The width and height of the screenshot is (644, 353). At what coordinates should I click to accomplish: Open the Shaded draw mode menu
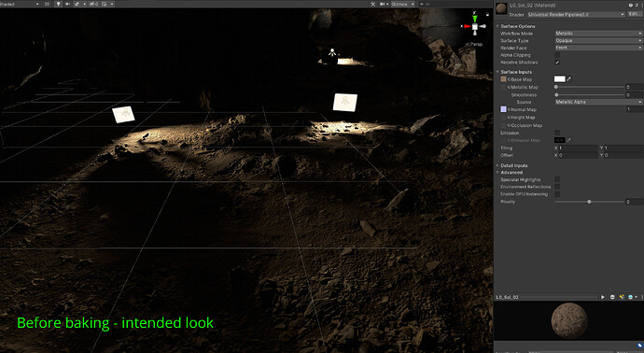click(x=20, y=4)
